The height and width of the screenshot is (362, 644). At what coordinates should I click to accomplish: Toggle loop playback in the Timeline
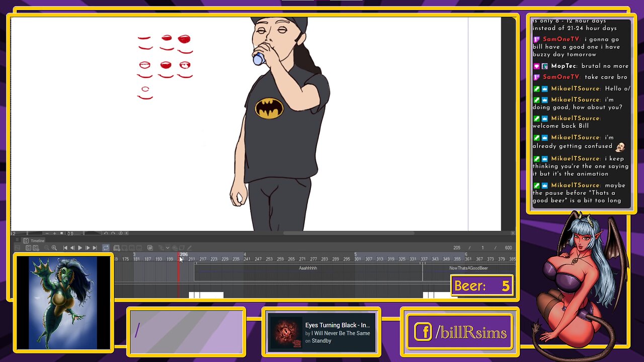click(106, 248)
